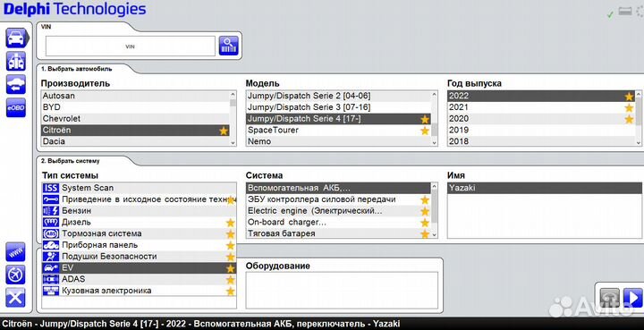The width and height of the screenshot is (644, 330).
Task: Open the www web icon
Action: coord(15,252)
